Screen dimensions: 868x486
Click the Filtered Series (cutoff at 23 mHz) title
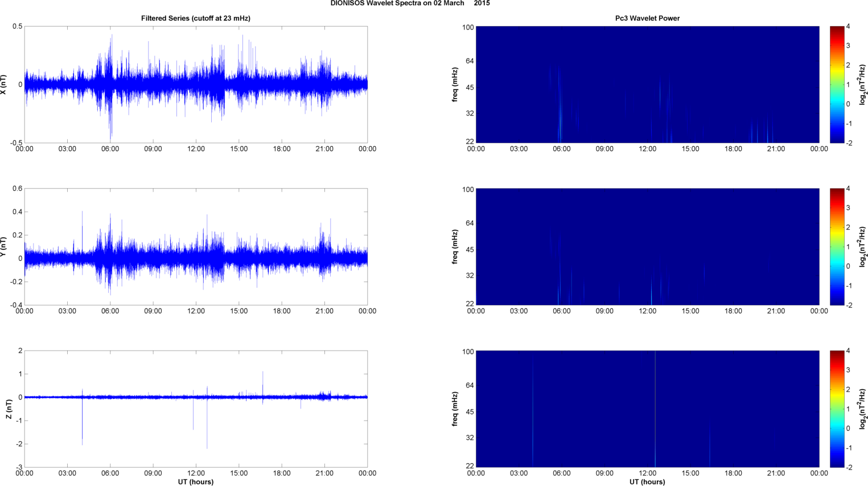[x=196, y=18]
